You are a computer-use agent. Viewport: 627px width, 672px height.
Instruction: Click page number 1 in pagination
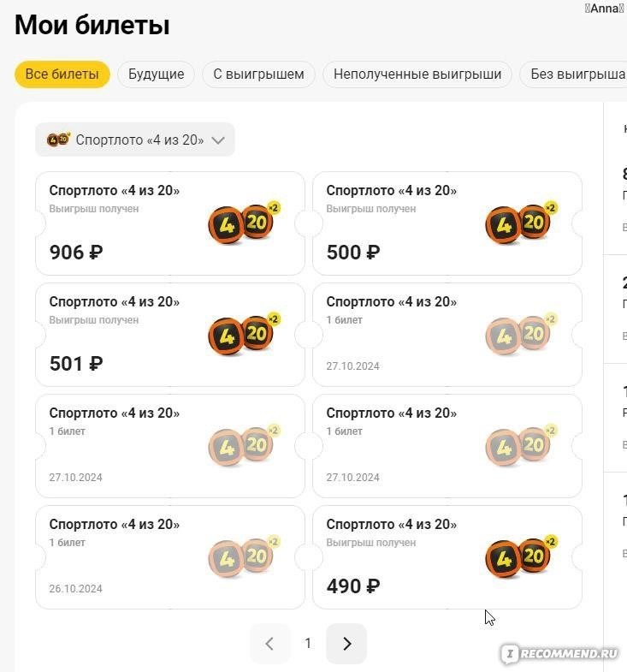coord(308,643)
